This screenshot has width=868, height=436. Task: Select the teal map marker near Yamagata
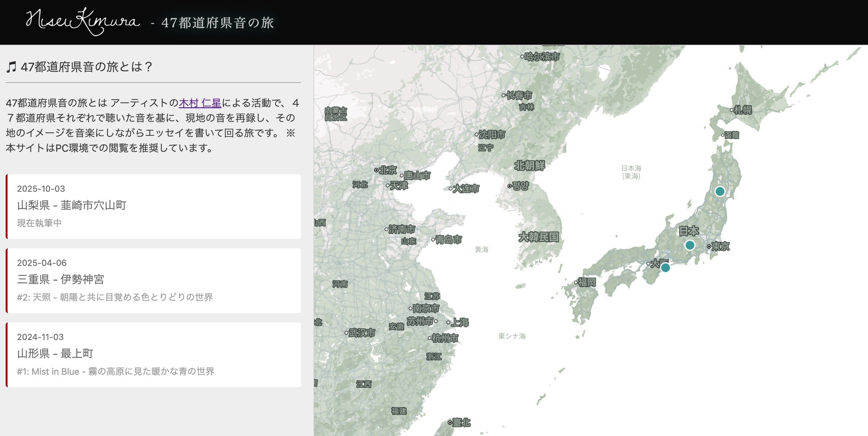pos(720,191)
